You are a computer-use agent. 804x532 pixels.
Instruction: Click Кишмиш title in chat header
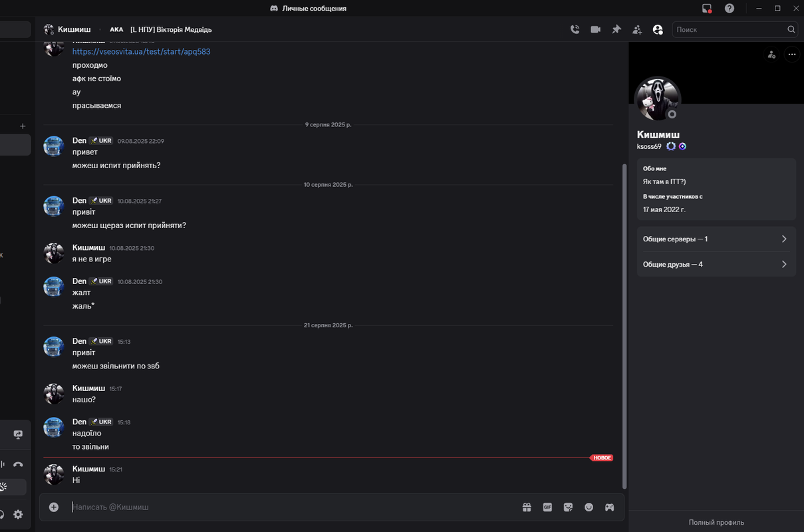[x=74, y=29]
